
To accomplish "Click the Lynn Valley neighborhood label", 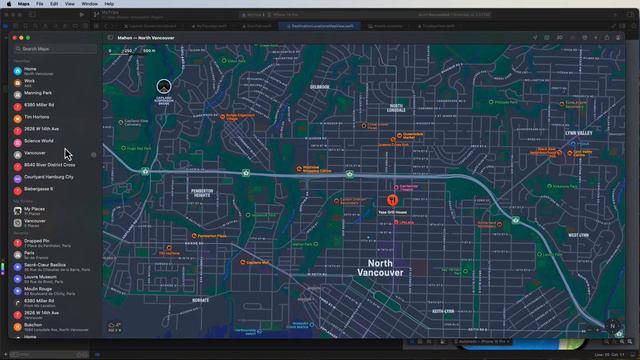I will (x=579, y=133).
